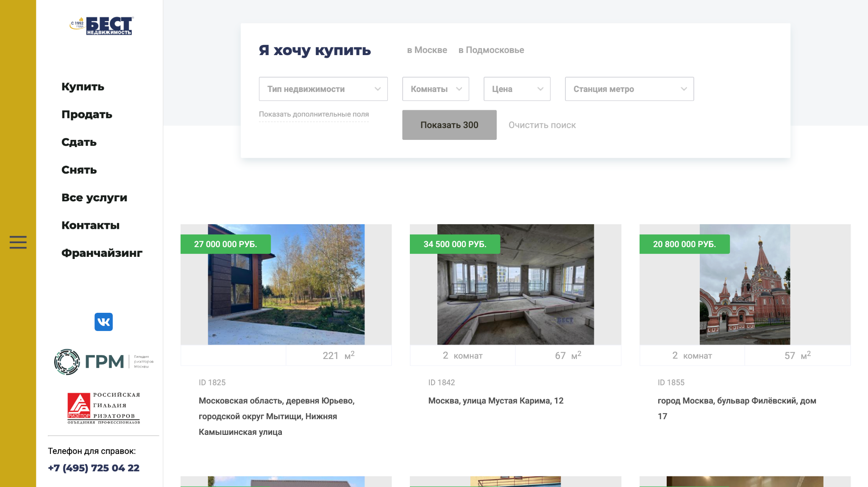This screenshot has height=487, width=868.
Task: Select the 'в Подмосковье' location option
Action: [x=491, y=50]
